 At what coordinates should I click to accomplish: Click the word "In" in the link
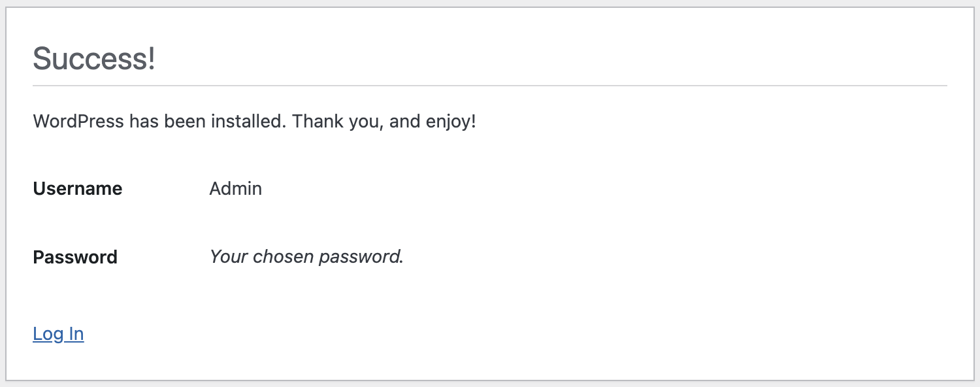tap(76, 334)
